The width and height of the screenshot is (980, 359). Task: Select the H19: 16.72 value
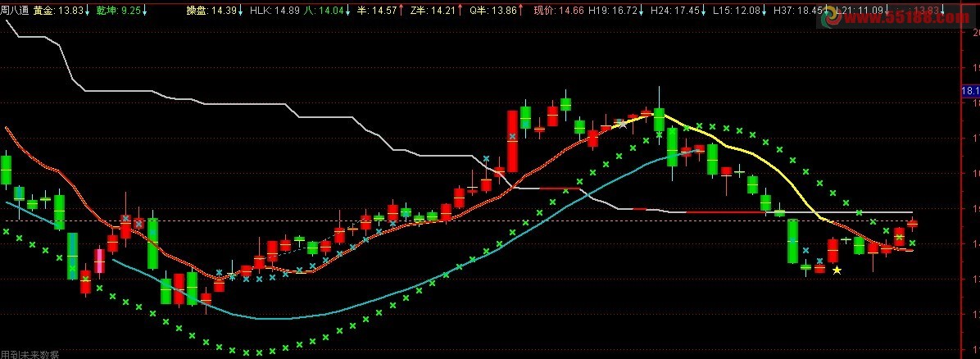[613, 11]
